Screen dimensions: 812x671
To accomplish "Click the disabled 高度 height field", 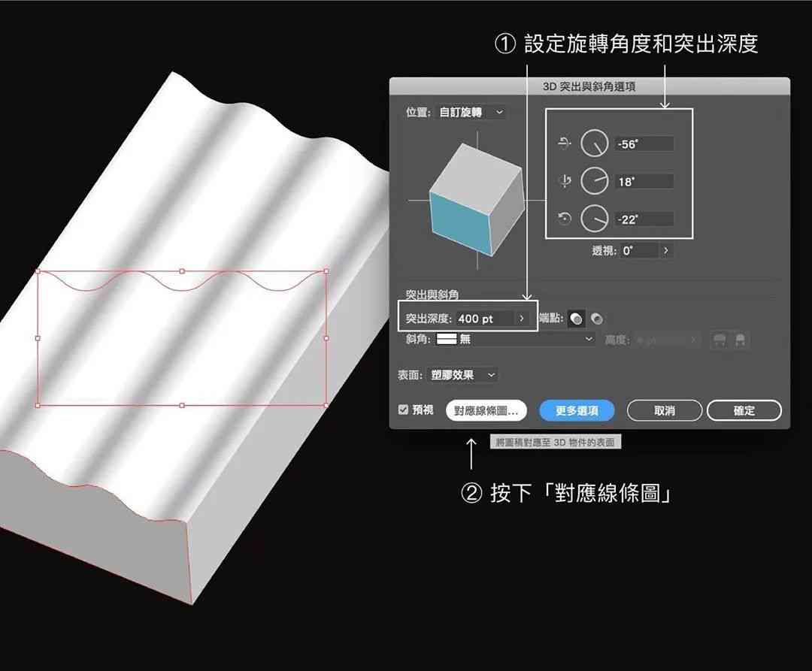I will pos(661,340).
